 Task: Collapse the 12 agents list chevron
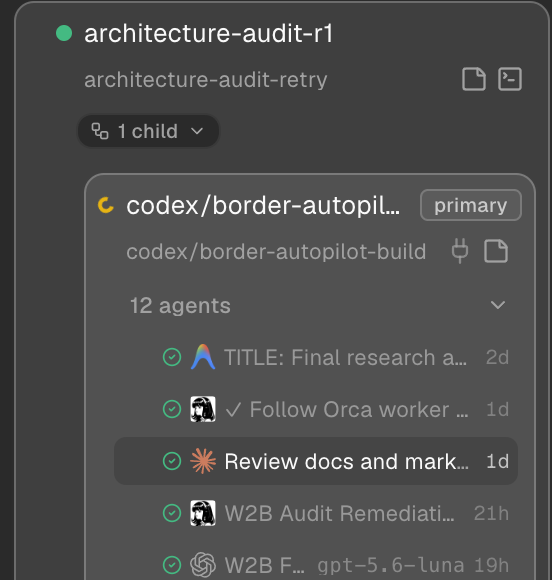pos(498,305)
